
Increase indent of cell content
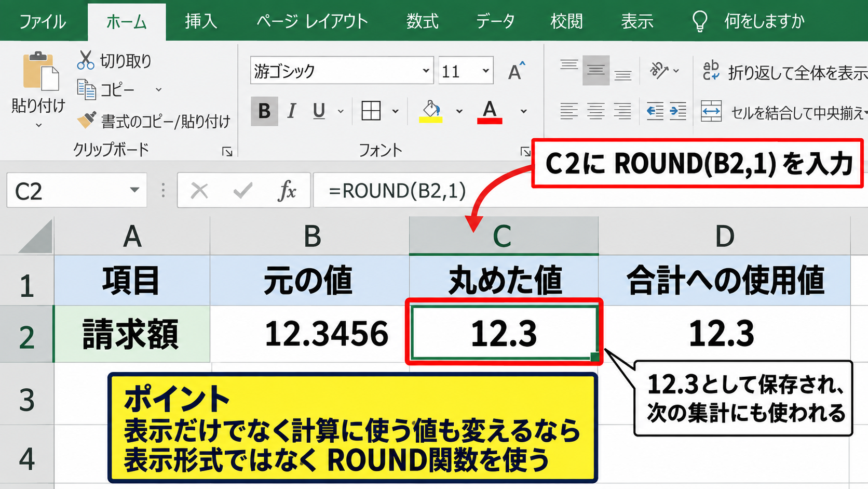pyautogui.click(x=678, y=111)
